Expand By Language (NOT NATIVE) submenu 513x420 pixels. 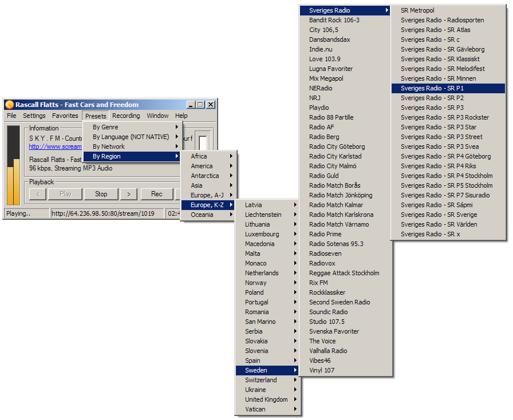pyautogui.click(x=133, y=137)
